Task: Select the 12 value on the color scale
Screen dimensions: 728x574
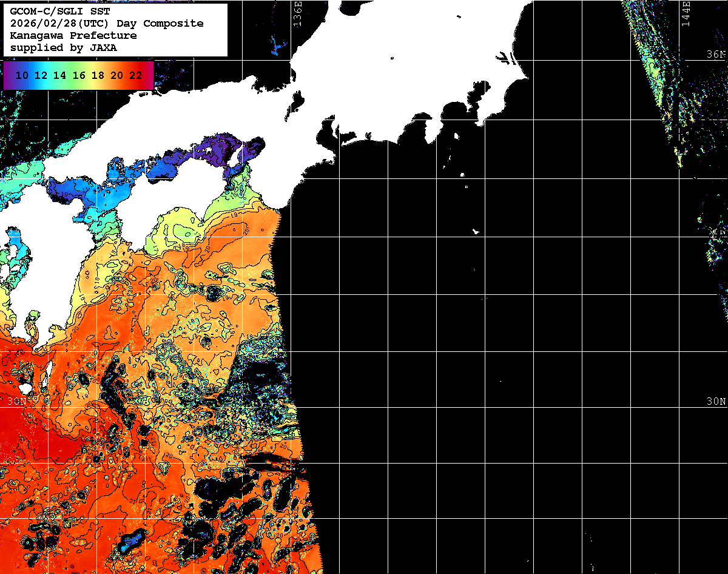Action: 41,75
